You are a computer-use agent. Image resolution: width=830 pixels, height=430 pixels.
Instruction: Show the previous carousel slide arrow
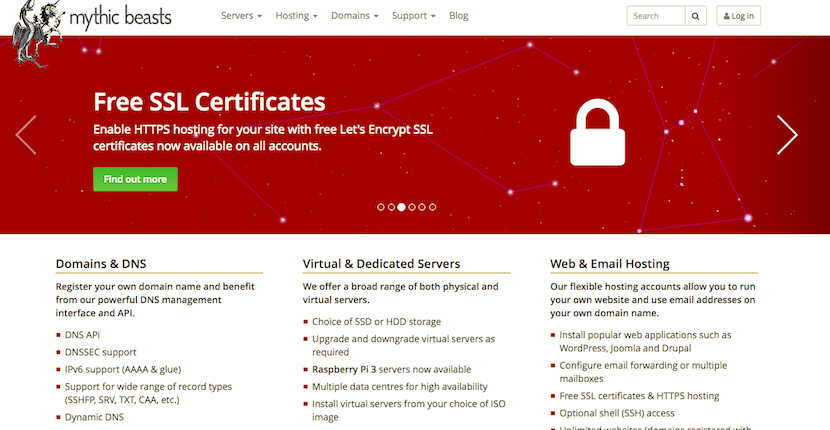[x=26, y=135]
